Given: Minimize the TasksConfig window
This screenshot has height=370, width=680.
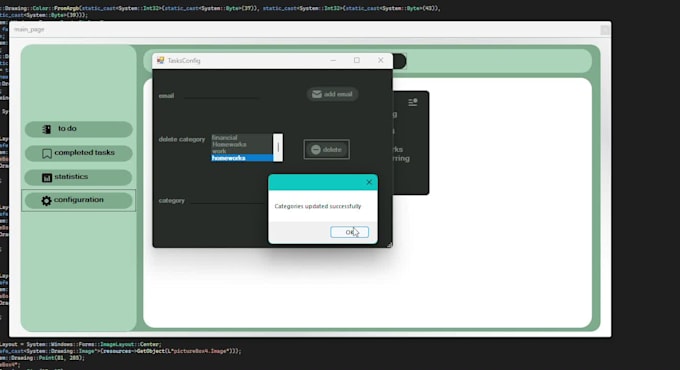Looking at the screenshot, I should [333, 60].
